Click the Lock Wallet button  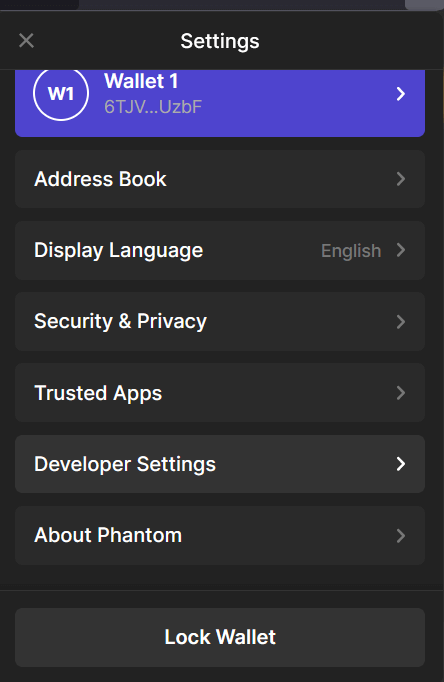click(220, 637)
